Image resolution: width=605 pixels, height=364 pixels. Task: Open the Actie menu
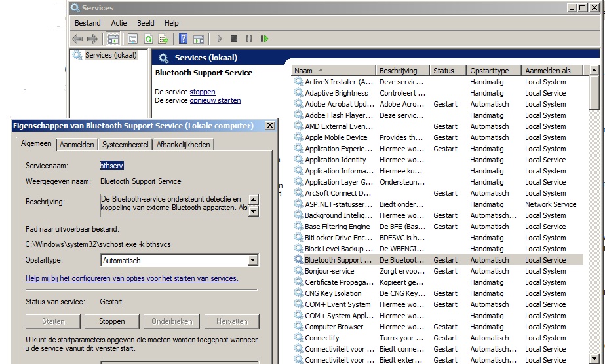coord(119,23)
